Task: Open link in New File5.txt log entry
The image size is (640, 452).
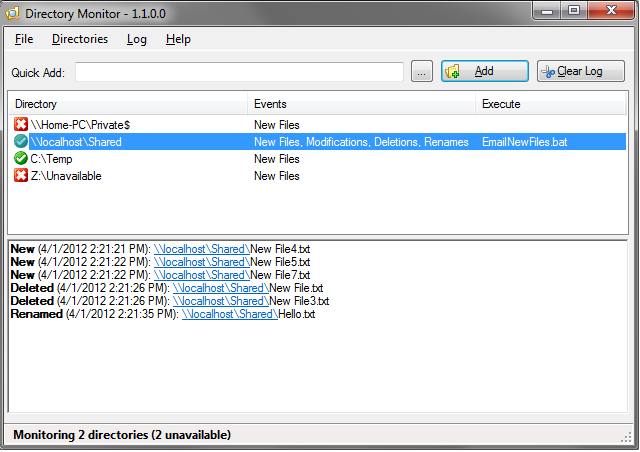Action: tap(202, 262)
